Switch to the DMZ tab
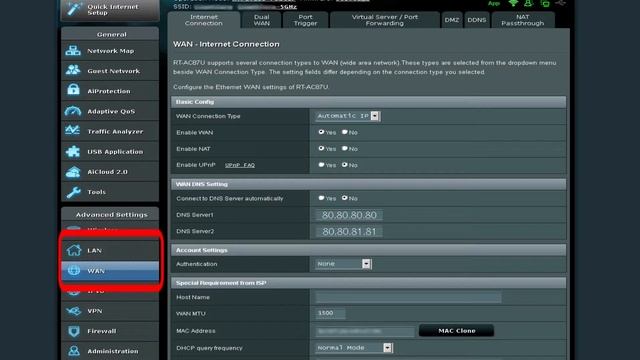640x360 pixels. pyautogui.click(x=451, y=20)
